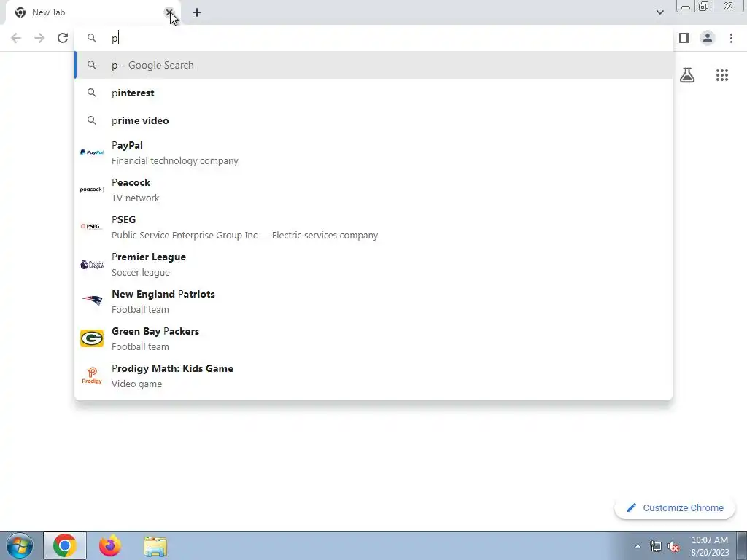Click the Prodigy logo icon
This screenshot has height=560, width=747.
[92, 376]
